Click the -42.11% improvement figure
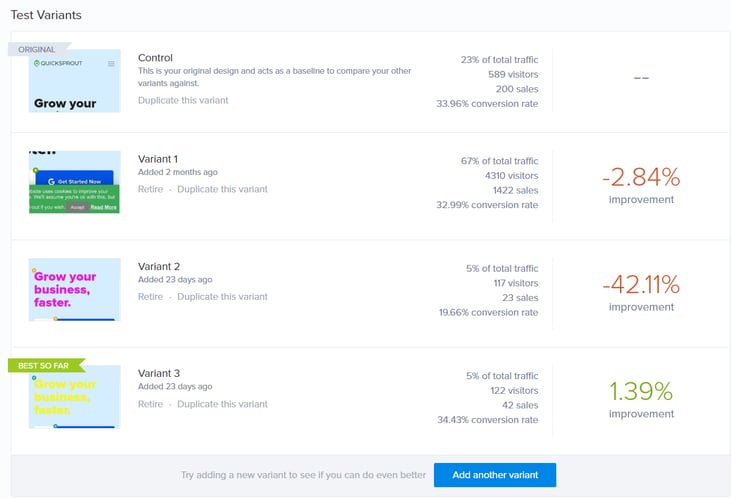 640,285
